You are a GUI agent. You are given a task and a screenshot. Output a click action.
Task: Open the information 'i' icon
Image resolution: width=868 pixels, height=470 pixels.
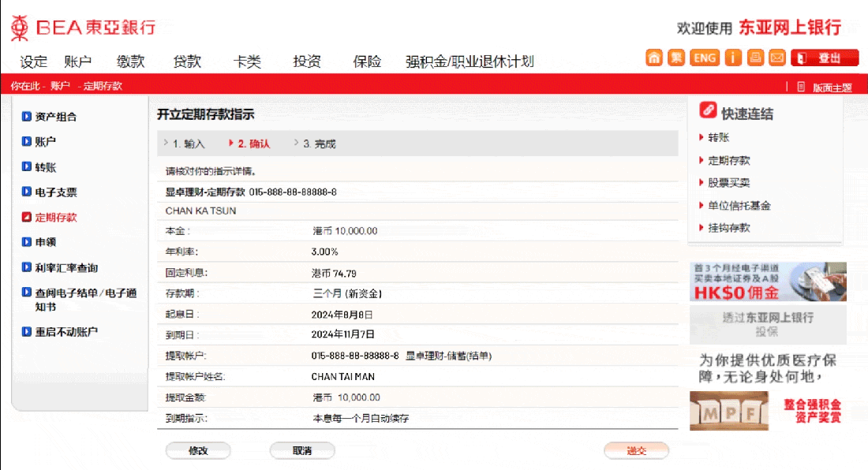pos(733,58)
